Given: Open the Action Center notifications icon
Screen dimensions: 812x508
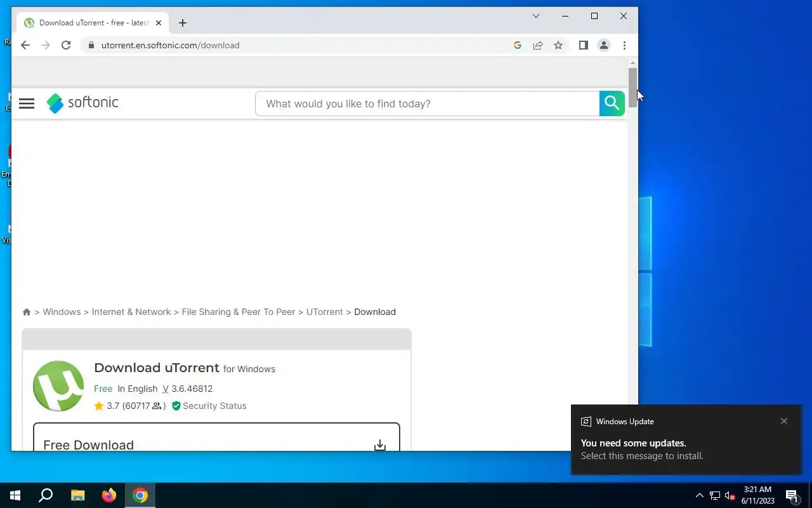Looking at the screenshot, I should (792, 495).
